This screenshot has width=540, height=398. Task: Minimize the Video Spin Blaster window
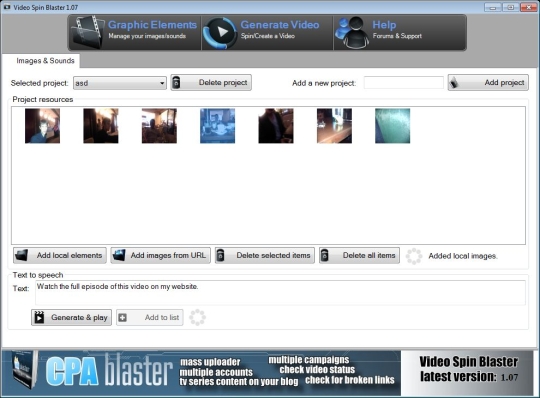(492, 7)
